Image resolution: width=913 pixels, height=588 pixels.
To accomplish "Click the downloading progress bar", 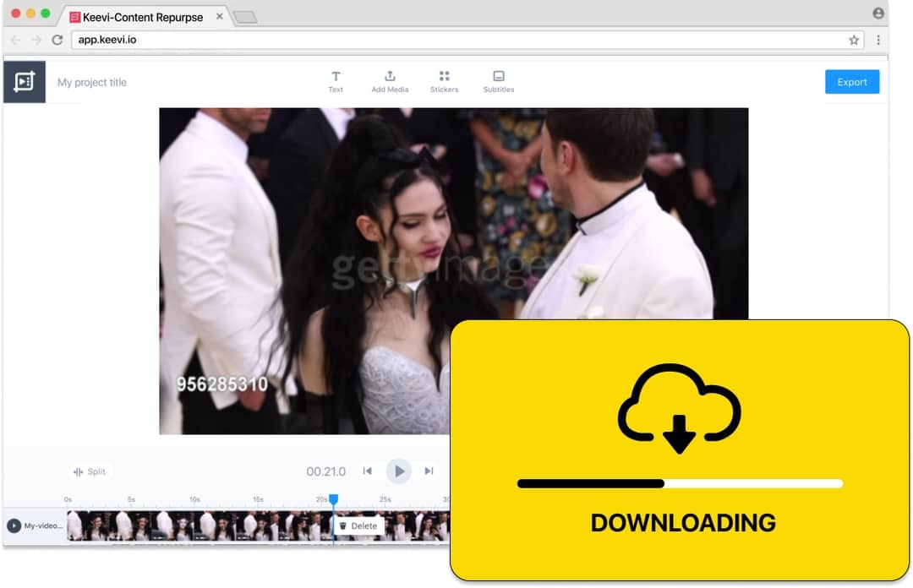I will click(679, 483).
